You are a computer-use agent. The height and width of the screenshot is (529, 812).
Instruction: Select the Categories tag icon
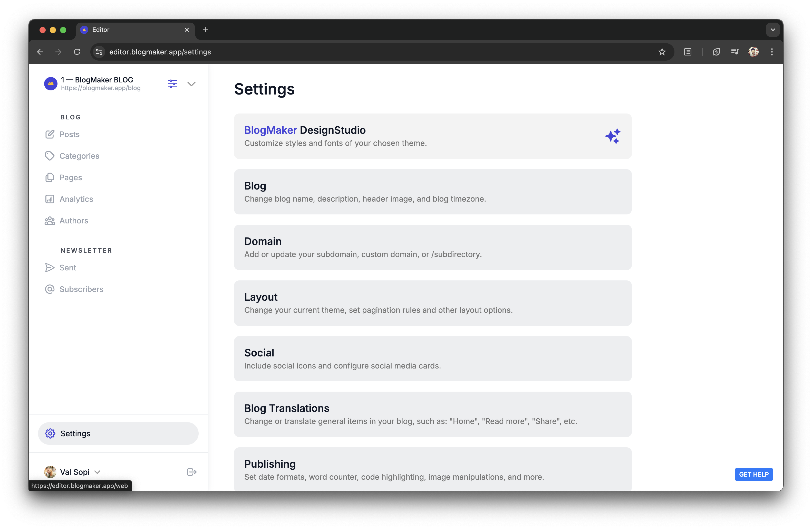(x=50, y=156)
